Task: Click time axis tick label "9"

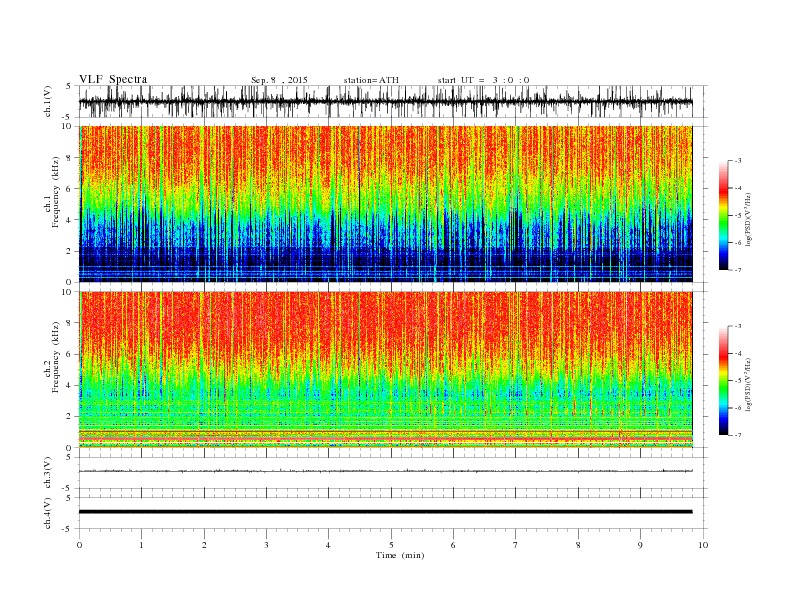Action: (640, 545)
